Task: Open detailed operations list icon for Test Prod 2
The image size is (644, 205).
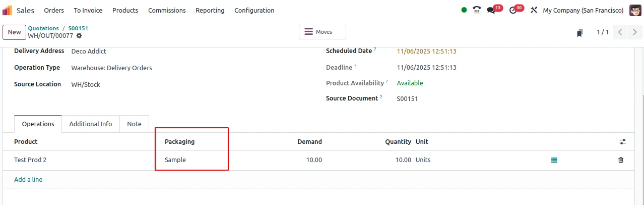Action: (x=554, y=160)
